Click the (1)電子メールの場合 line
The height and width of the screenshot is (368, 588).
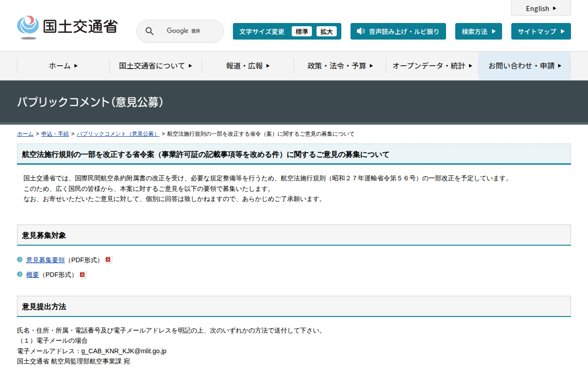(x=52, y=341)
